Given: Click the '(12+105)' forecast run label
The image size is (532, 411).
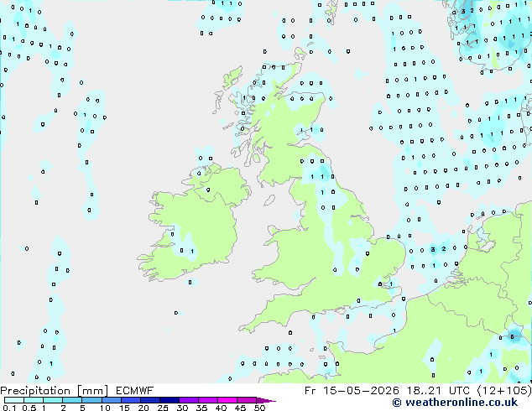Looking at the screenshot, I should click(x=504, y=391).
